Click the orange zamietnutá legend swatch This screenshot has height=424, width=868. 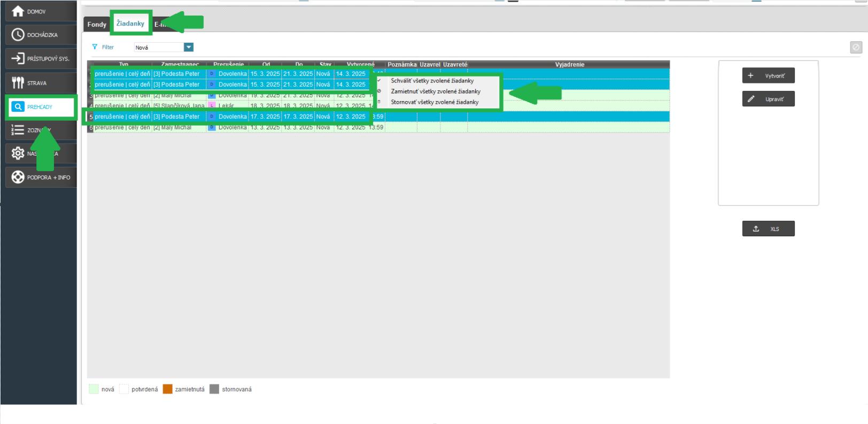pos(168,389)
